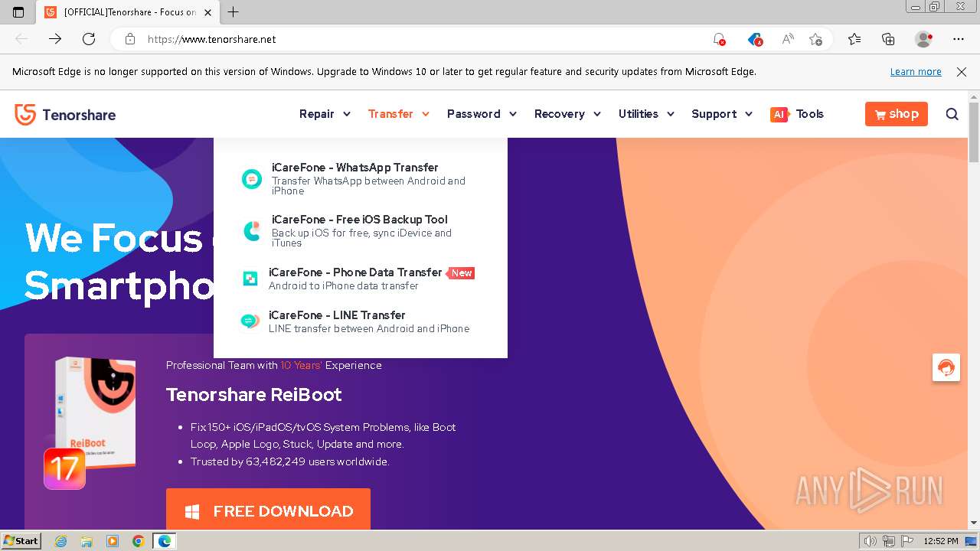Click the Tenorshare ReiBoot heading
This screenshot has width=980, height=551.
point(253,395)
